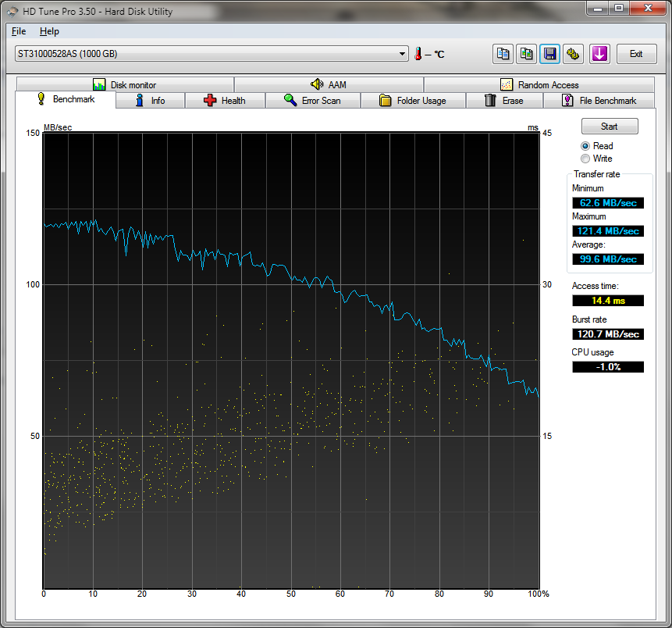Open the Error Scan tab

[x=312, y=101]
